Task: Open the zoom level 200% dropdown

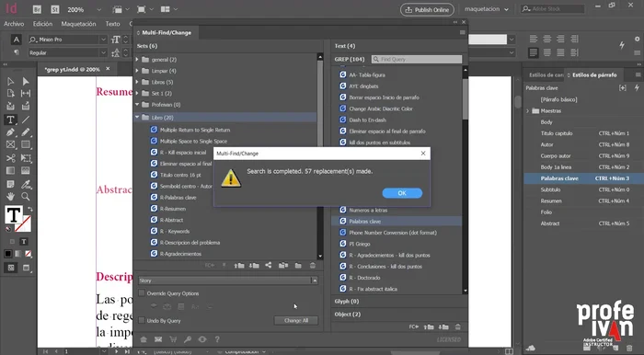Action: (98, 9)
